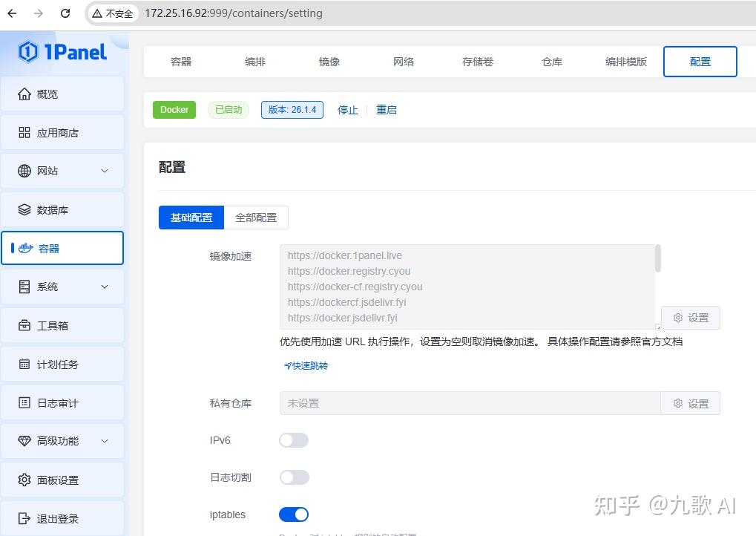
Task: Disable the iptables switch
Action: pyautogui.click(x=294, y=514)
